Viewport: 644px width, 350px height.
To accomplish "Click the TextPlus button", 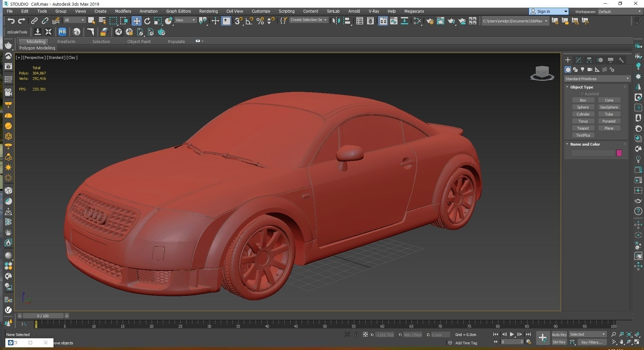I will click(x=583, y=135).
